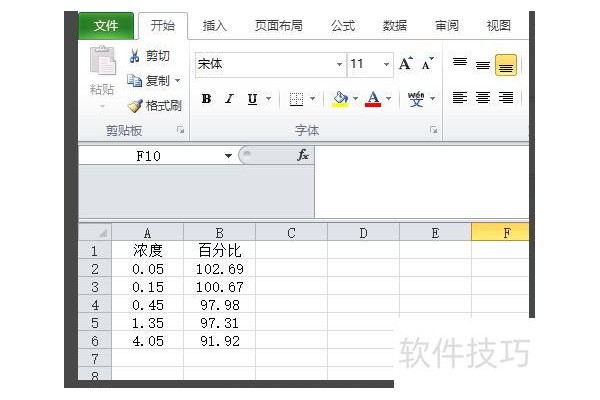Select column B header
The image size is (600, 400).
[x=219, y=232]
